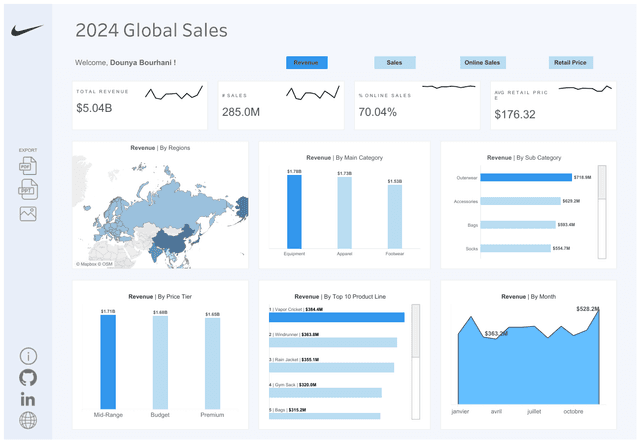
Task: Select the Socks sub category bar
Action: point(516,248)
